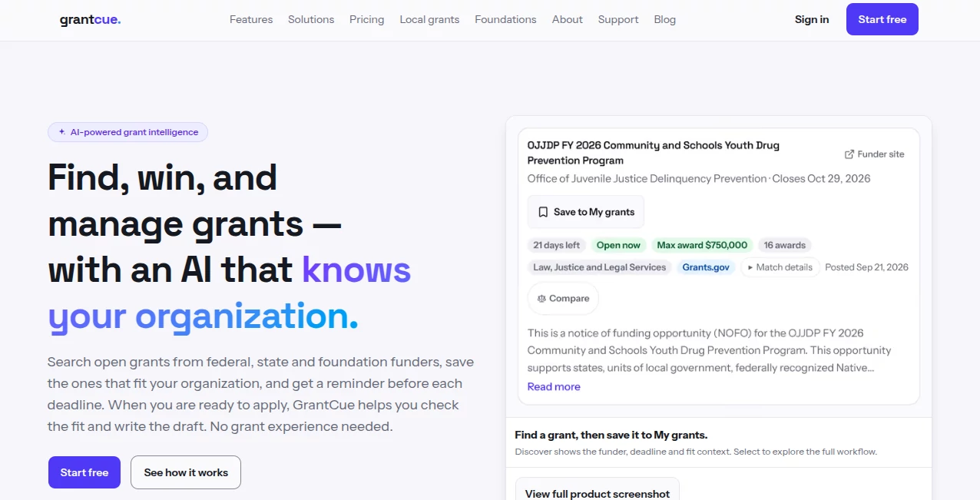Screen dimensions: 980x500
Task: Click the sparkle icon in the AI-powered badge
Action: coord(62,132)
